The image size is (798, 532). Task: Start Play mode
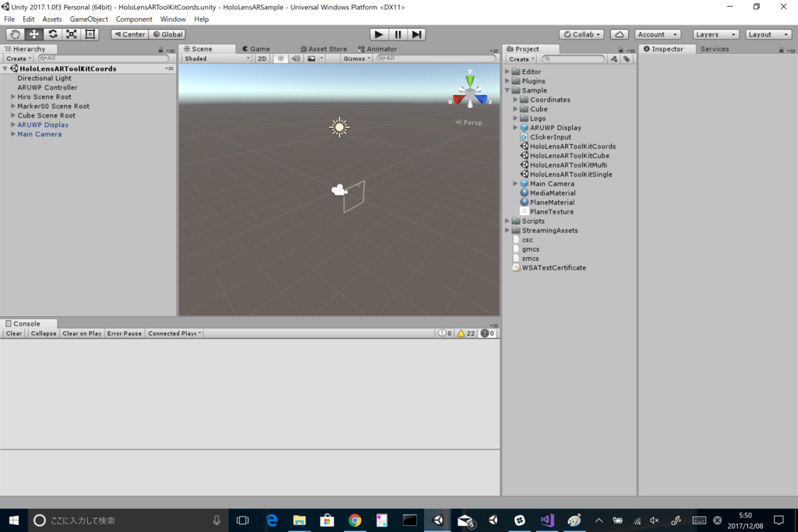[x=378, y=34]
